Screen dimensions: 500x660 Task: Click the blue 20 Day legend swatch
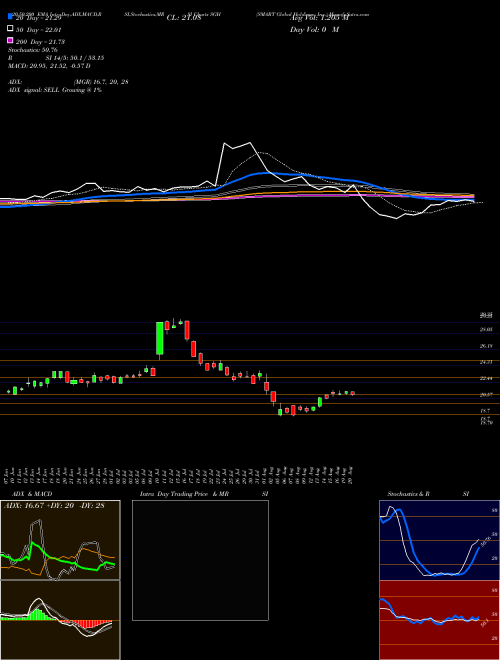pos(10,16)
